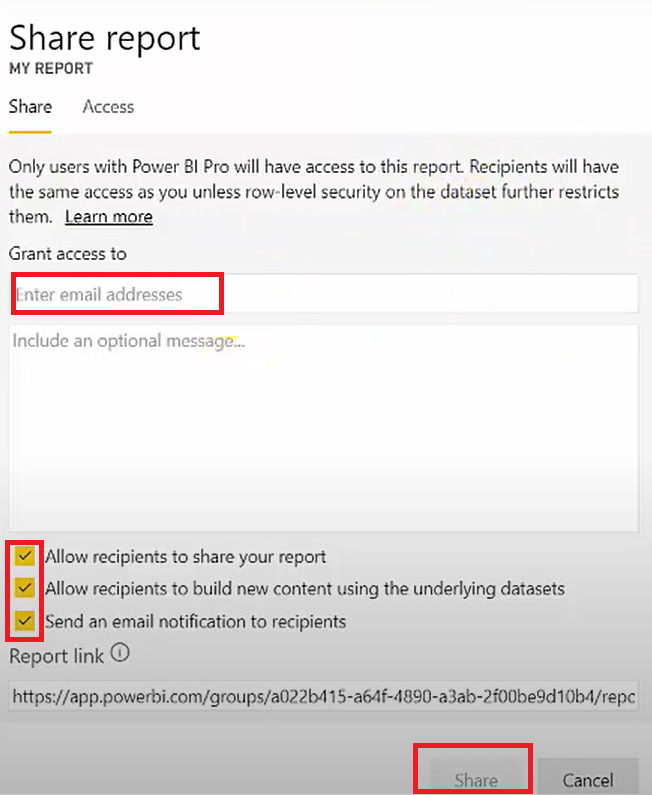The image size is (652, 795).
Task: Click the 'Grant access to' label
Action: tap(67, 253)
